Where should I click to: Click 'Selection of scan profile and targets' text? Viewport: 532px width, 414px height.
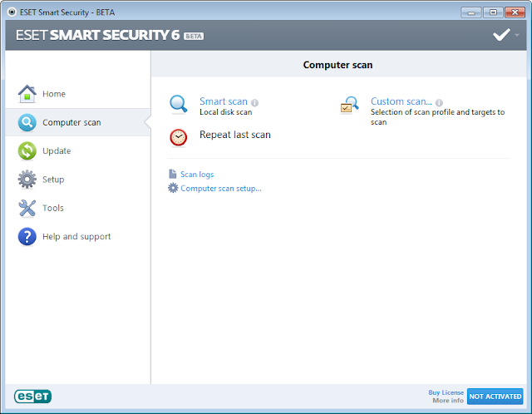(438, 116)
